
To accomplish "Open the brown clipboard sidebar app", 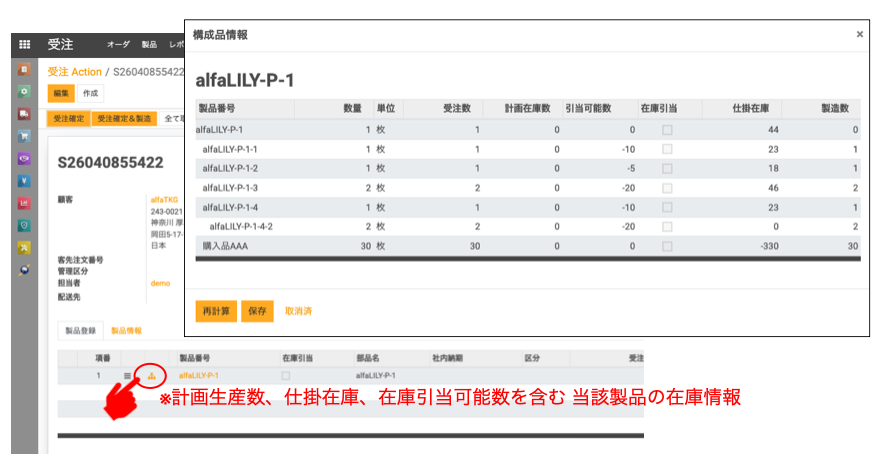I will click(x=24, y=69).
